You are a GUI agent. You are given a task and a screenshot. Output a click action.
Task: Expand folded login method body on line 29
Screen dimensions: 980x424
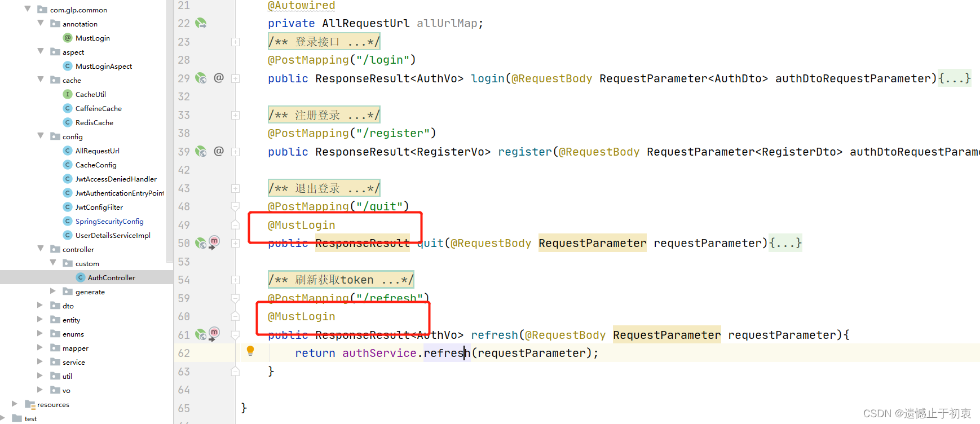tap(236, 79)
